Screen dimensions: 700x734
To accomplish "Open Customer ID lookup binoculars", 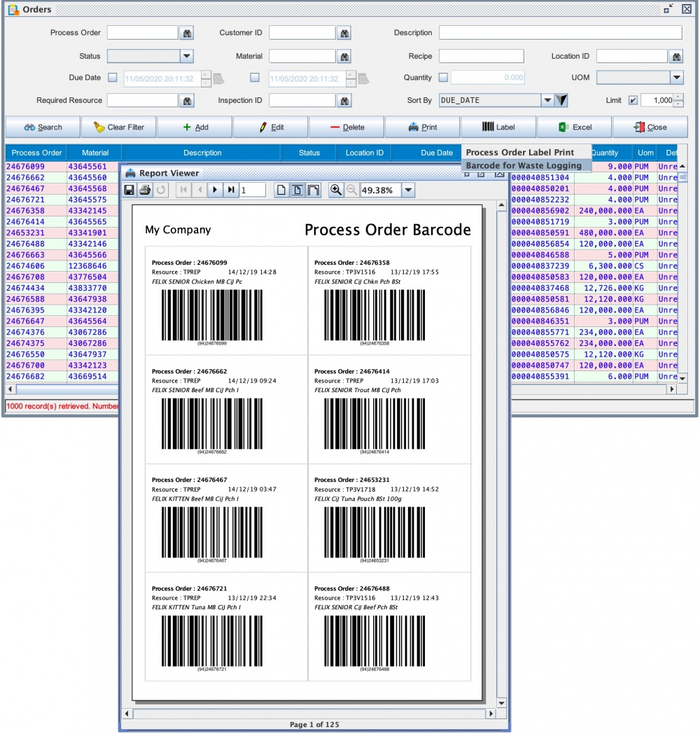I will 344,33.
